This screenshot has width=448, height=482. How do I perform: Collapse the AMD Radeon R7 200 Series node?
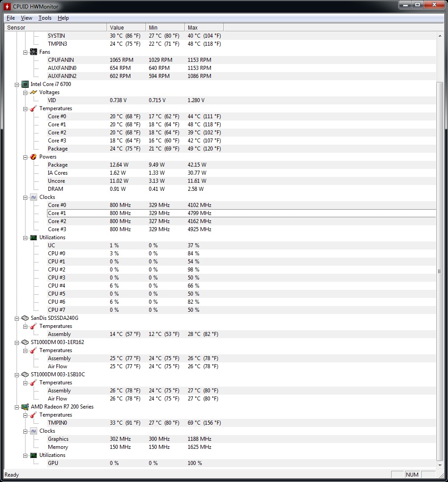(17, 407)
